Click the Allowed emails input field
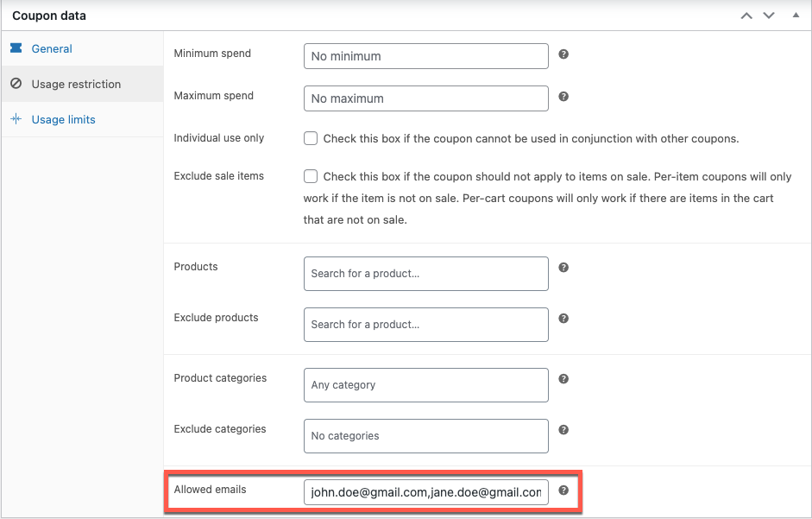Viewport: 812px width, 519px height. [x=425, y=492]
